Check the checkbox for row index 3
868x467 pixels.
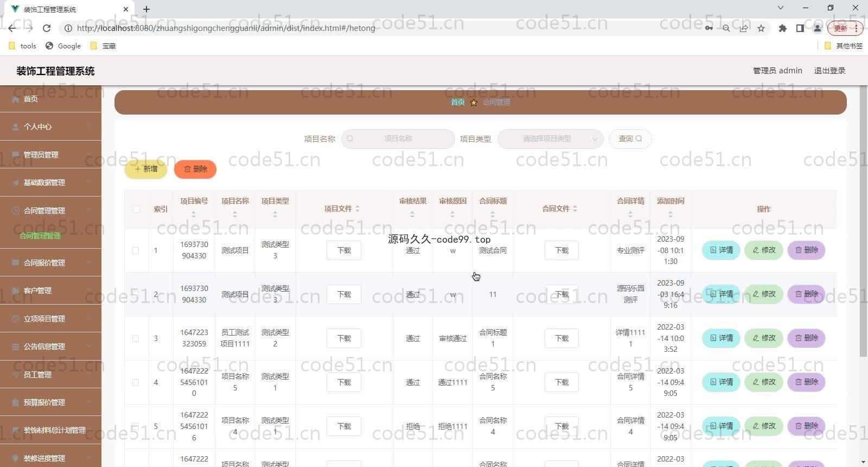(136, 338)
